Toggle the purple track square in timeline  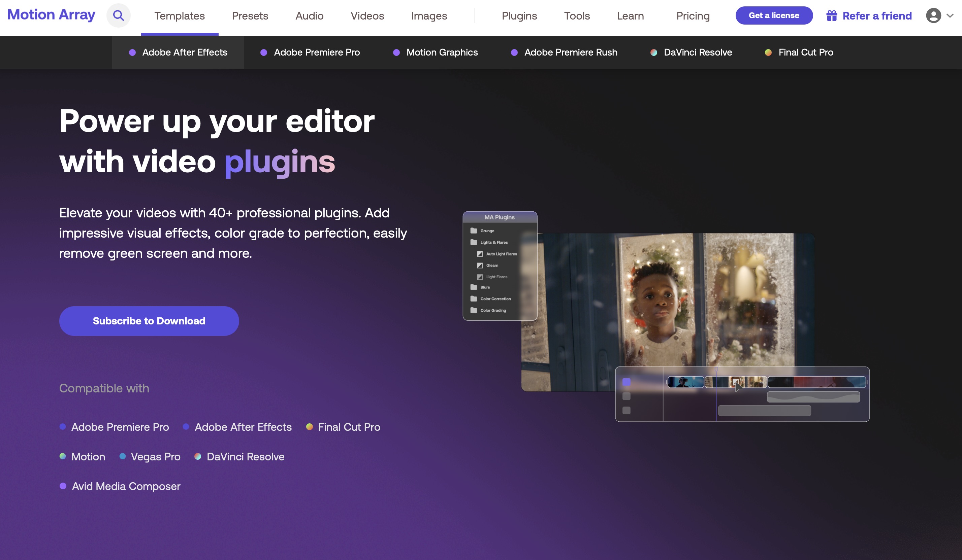point(626,382)
